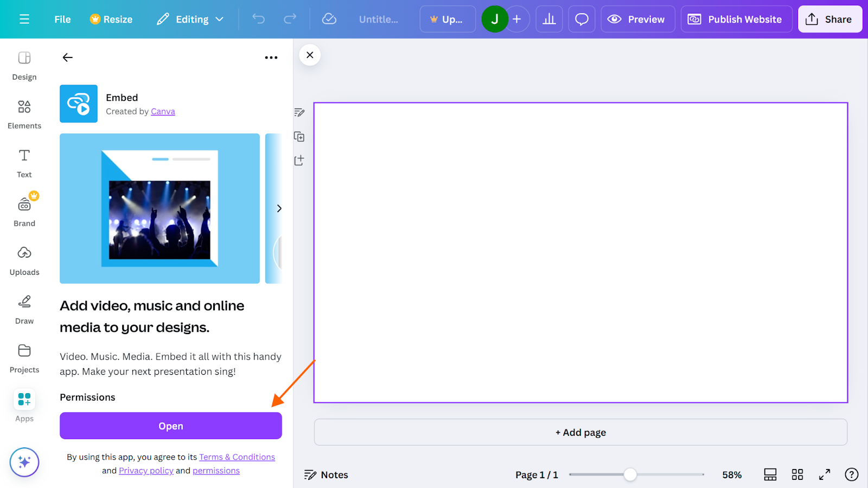
Task: Open the Embed app more options menu
Action: point(271,57)
